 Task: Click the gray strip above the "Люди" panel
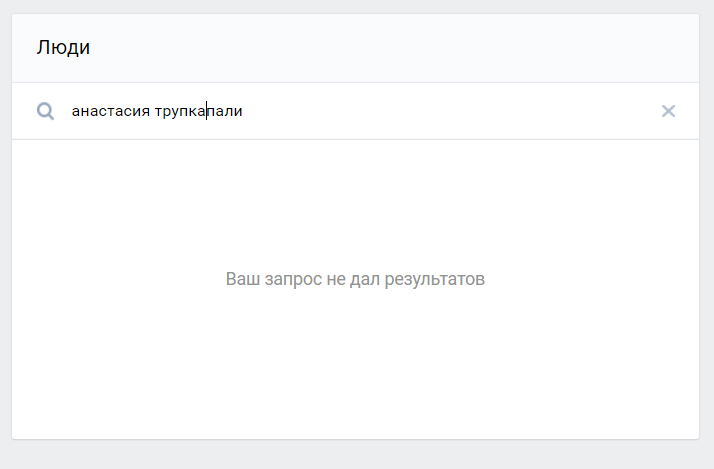355,6
